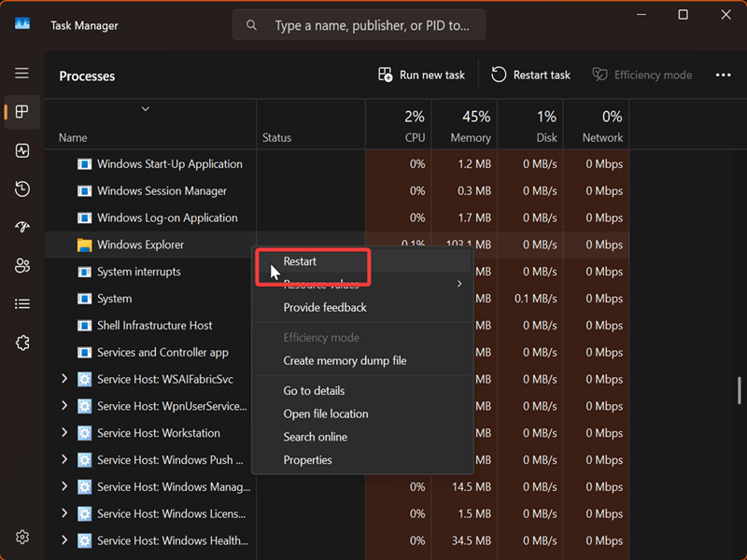This screenshot has height=560, width=747.
Task: Collapse the column header chevron above Name
Action: pyautogui.click(x=146, y=109)
